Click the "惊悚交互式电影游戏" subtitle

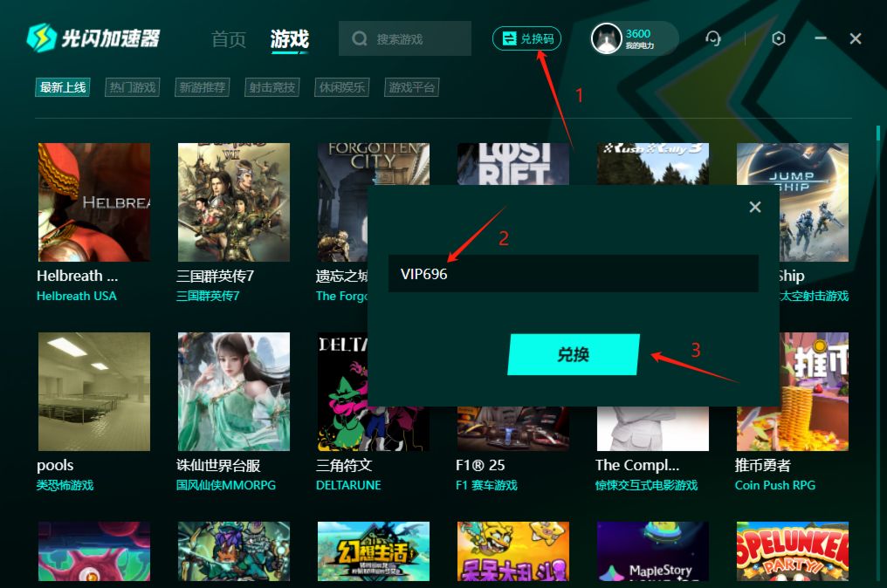tap(647, 485)
